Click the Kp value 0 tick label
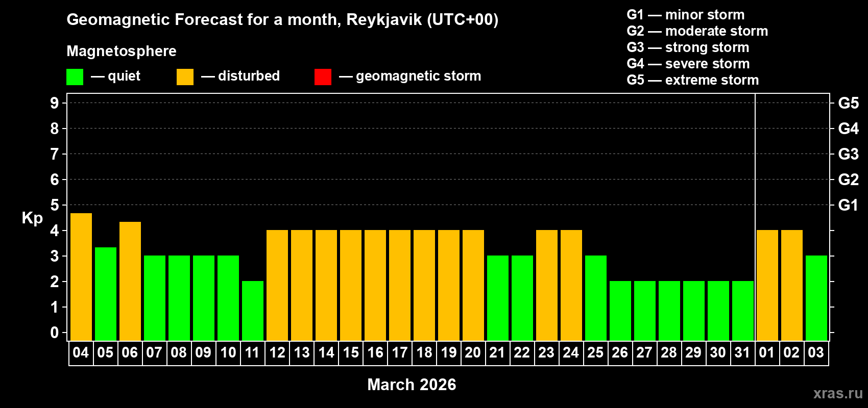The width and height of the screenshot is (868, 408). 55,333
